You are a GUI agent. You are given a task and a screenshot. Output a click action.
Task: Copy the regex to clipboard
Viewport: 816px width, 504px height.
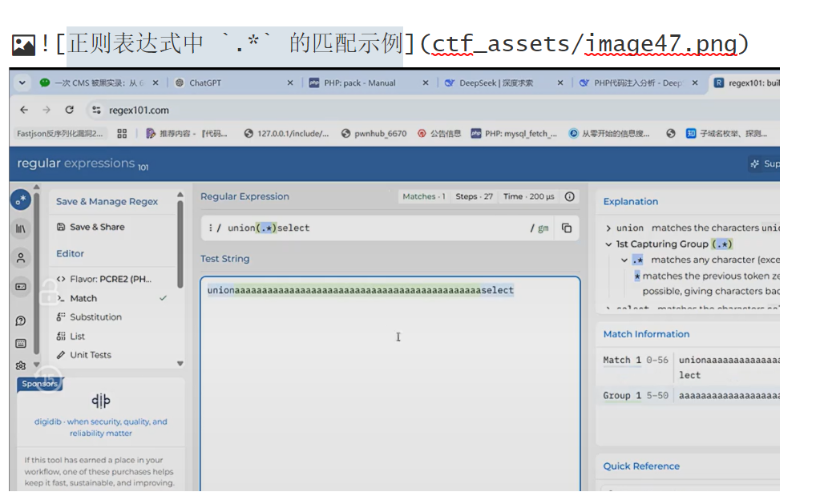567,228
